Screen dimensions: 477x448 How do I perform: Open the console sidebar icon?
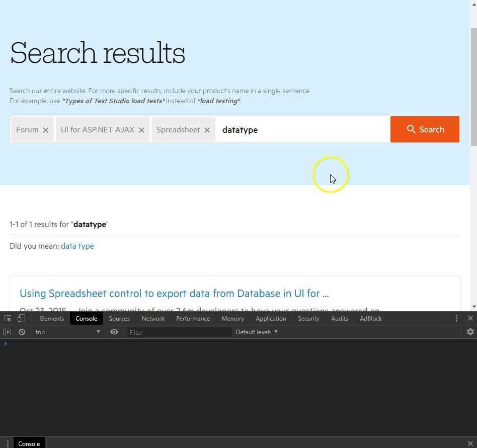[x=7, y=332]
